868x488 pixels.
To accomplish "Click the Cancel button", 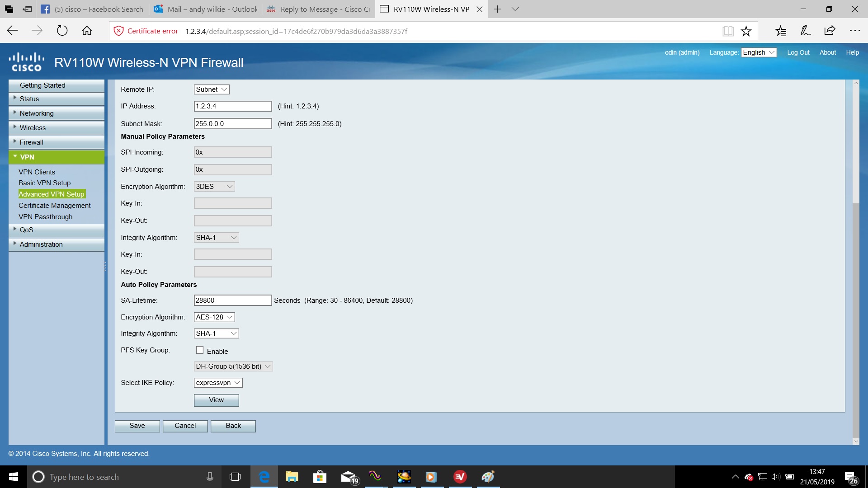I will 185,426.
